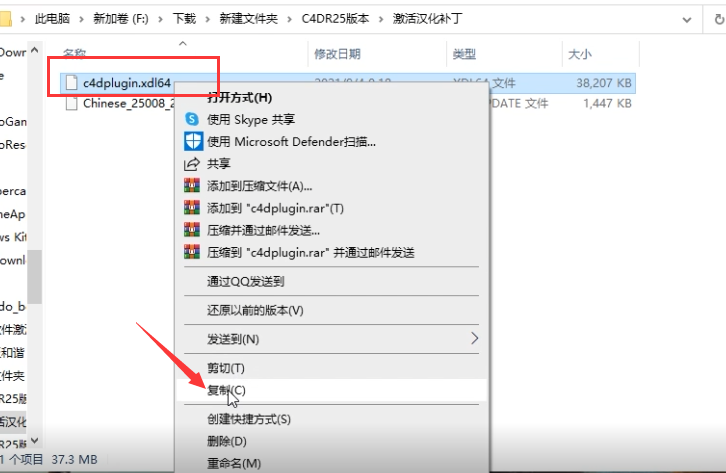Sort by 修改日期 column header
Viewport: 726px width, 473px height.
[x=338, y=54]
